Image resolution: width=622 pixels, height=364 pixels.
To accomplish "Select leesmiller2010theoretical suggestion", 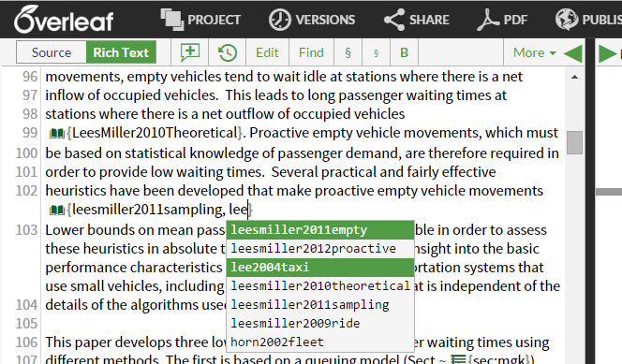I will click(x=320, y=286).
